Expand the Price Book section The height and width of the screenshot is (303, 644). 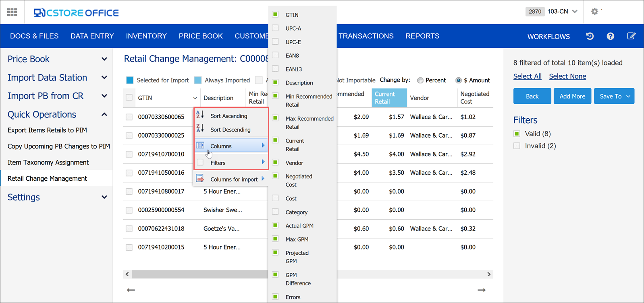point(104,59)
